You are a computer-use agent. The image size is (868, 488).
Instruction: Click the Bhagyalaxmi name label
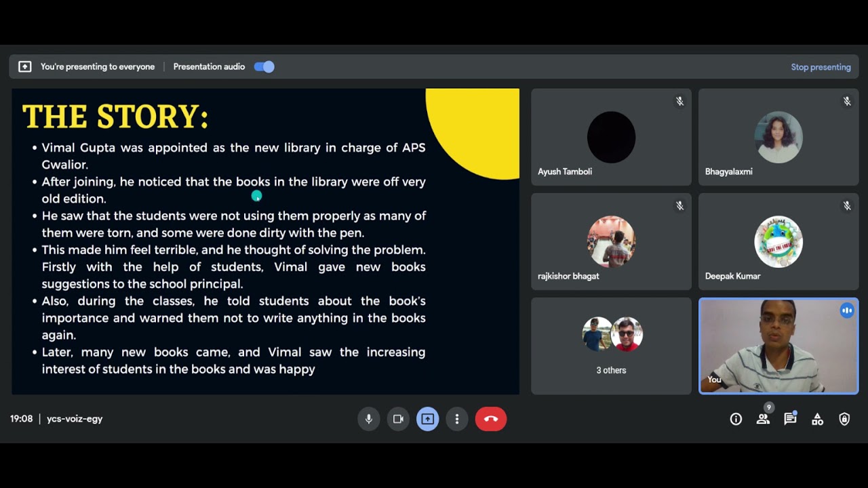pos(728,171)
